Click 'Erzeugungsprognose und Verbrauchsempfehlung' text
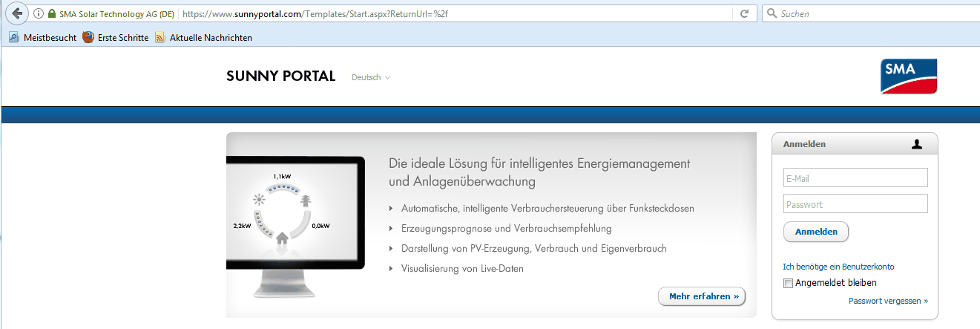 507,229
